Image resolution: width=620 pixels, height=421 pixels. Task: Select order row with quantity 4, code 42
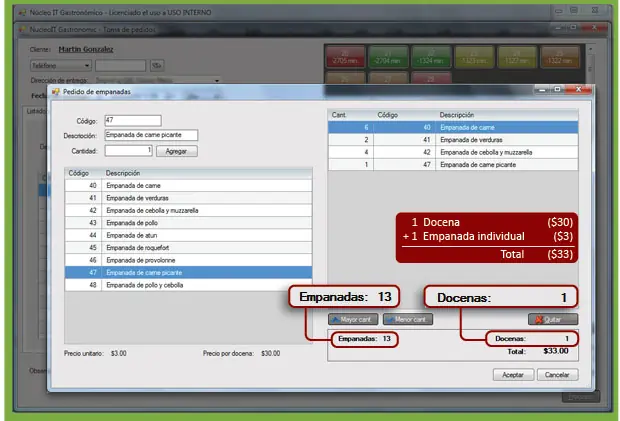coord(453,152)
